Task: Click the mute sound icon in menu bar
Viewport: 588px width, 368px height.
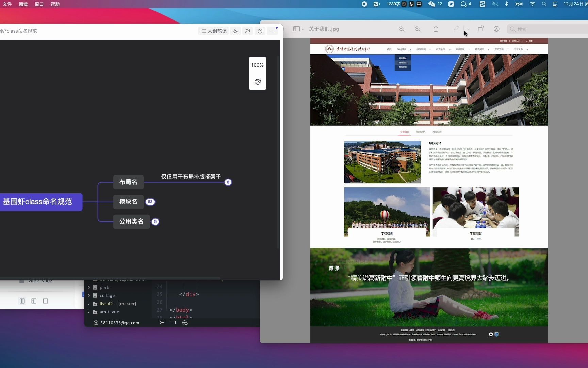Action: click(x=495, y=4)
